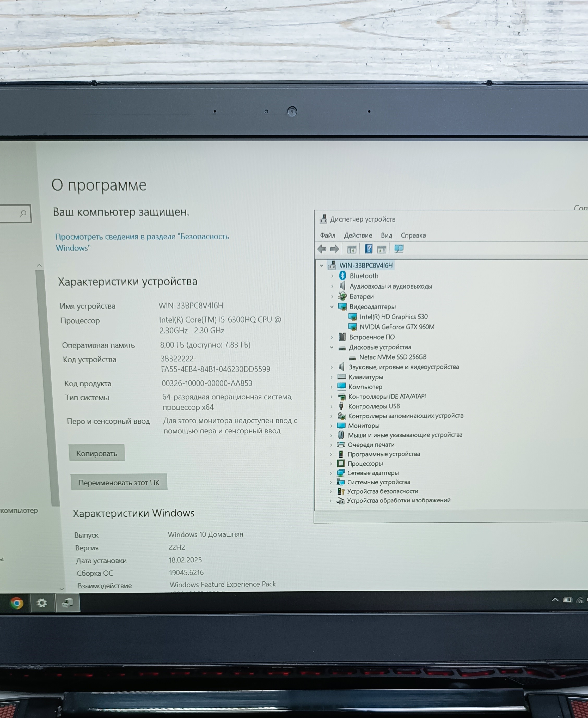The height and width of the screenshot is (718, 588).
Task: Select the NVIDIA GeForce GTX 960M adapter
Action: 397,327
